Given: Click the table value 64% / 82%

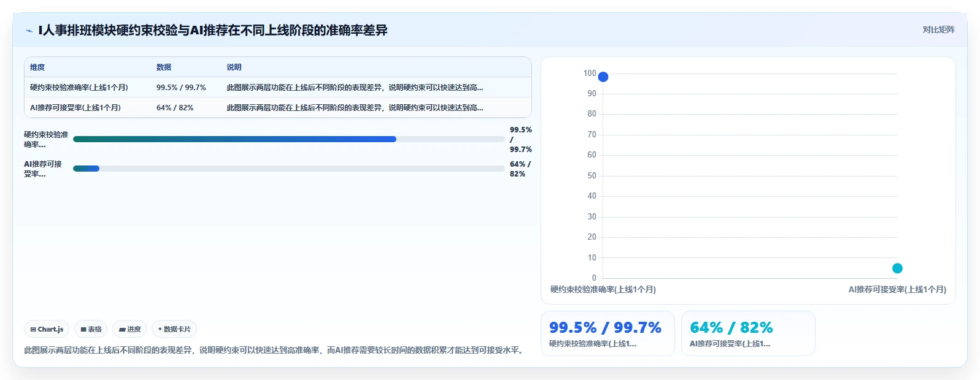Looking at the screenshot, I should [x=175, y=108].
